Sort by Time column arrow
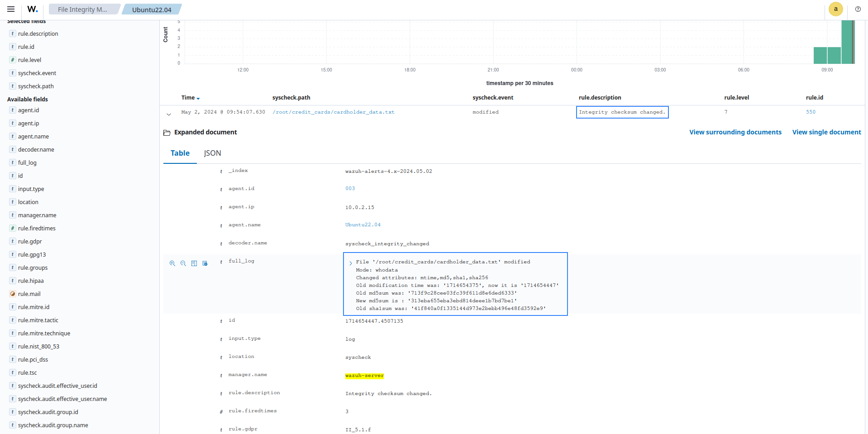 (x=198, y=98)
